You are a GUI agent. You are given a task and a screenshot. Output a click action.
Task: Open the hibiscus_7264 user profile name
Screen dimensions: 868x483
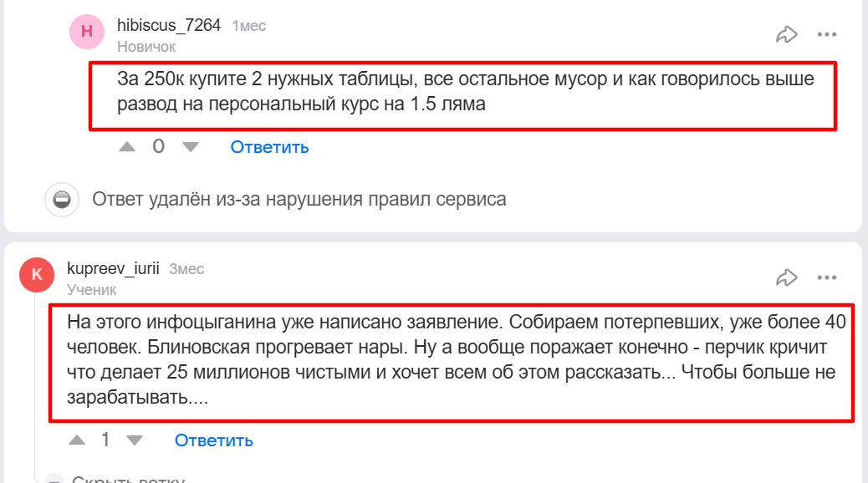169,25
